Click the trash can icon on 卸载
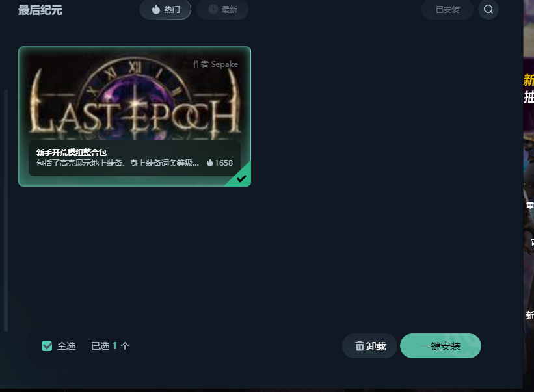This screenshot has height=392, width=534. [359, 346]
